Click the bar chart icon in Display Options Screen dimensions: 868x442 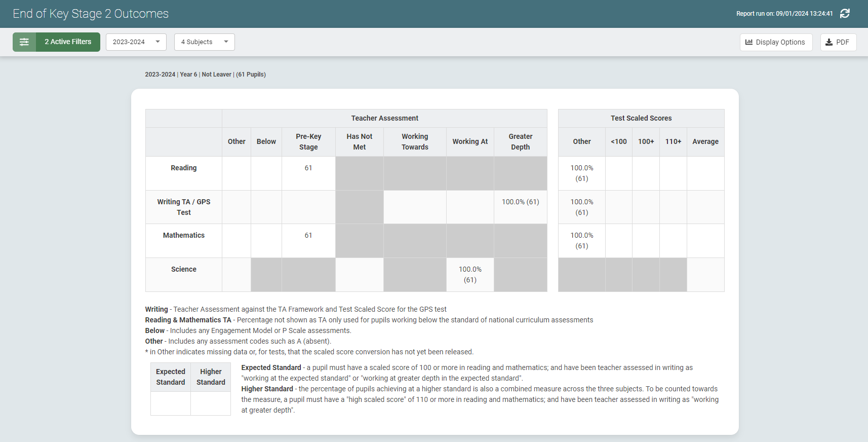pos(749,42)
